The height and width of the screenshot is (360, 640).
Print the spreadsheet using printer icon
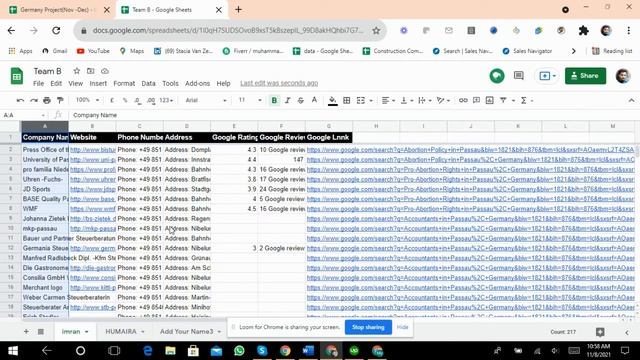47,100
